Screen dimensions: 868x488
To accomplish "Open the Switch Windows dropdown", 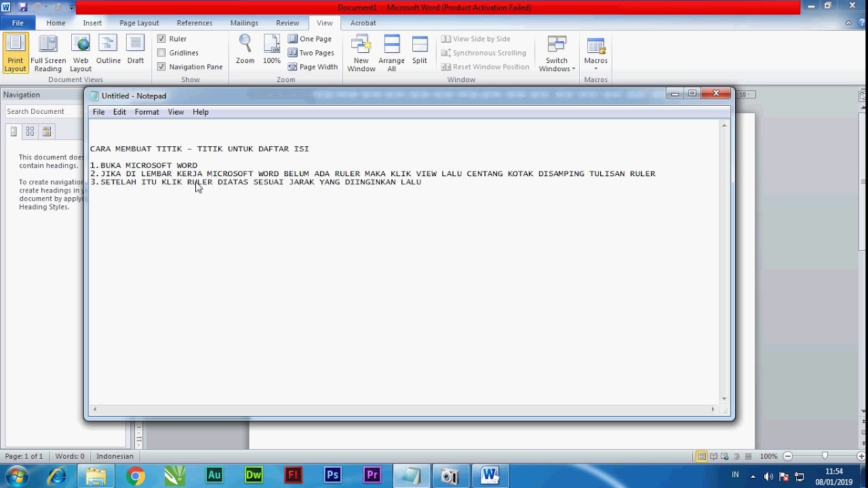I will 557,54.
